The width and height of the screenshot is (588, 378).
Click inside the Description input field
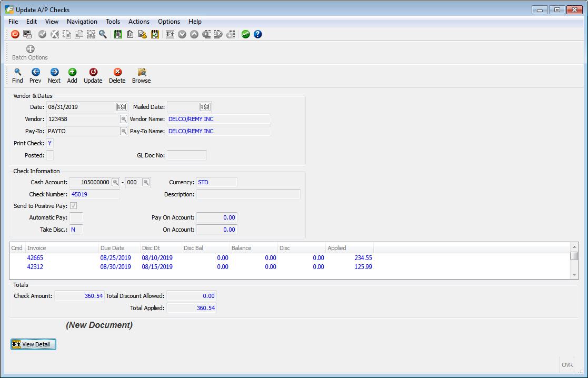(247, 194)
